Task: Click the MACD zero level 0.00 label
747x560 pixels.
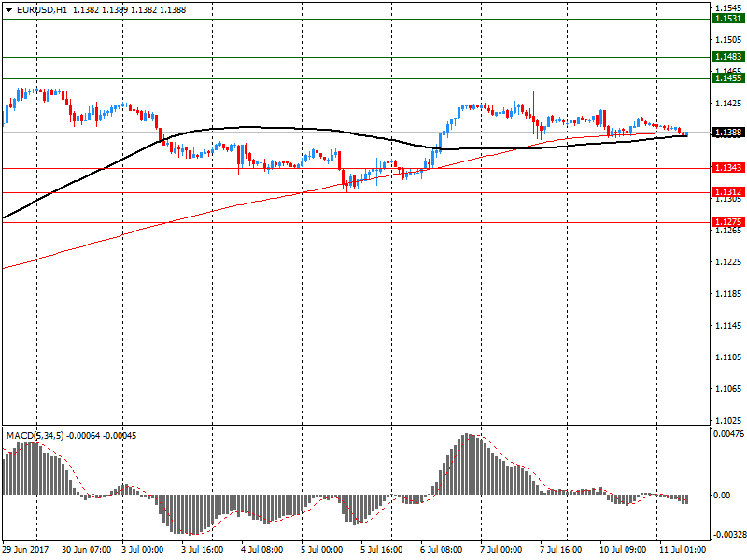Action: pos(722,496)
